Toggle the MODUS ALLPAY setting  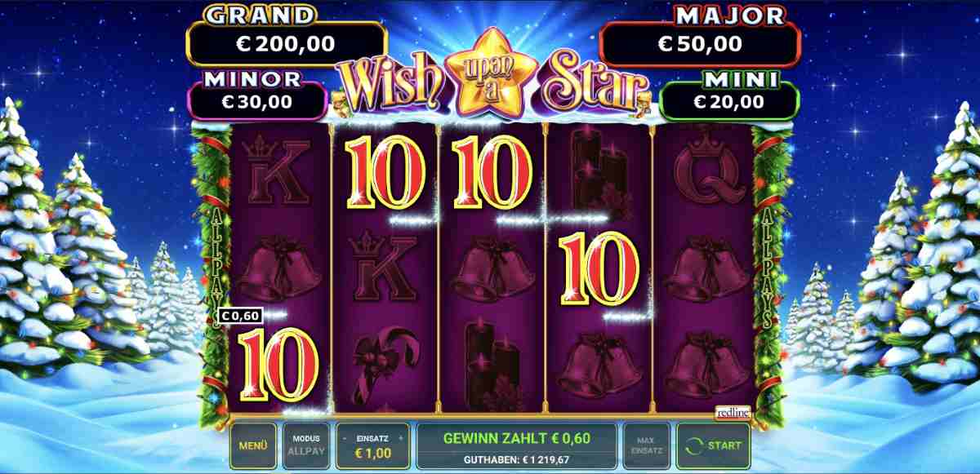coord(305,446)
